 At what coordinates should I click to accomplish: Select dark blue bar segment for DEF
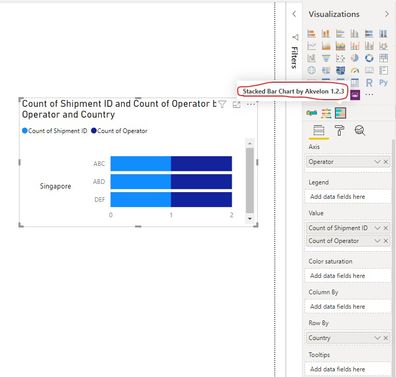[201, 199]
